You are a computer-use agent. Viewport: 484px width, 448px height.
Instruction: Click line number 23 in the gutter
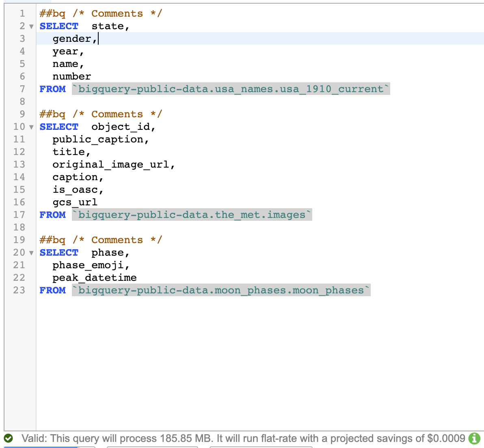click(x=19, y=290)
